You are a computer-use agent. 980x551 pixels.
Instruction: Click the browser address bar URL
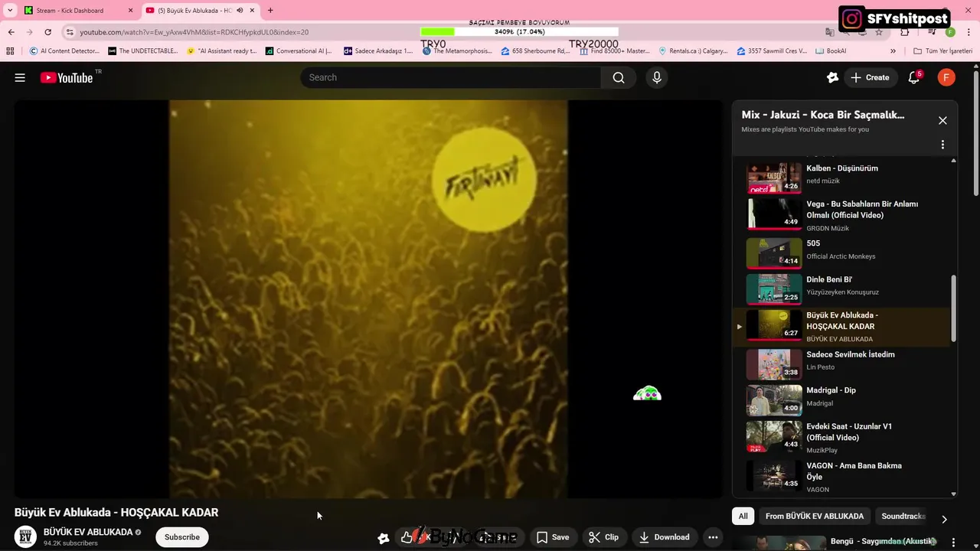tap(194, 32)
